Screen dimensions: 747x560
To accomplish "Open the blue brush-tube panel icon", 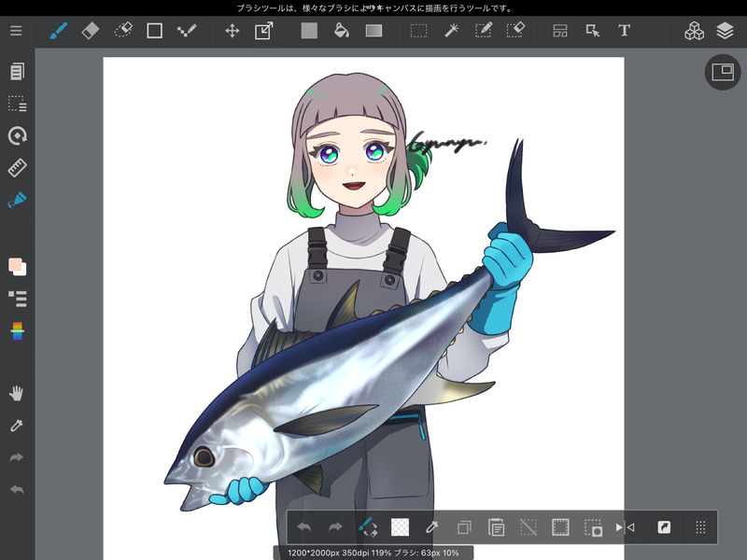I will coord(17,200).
